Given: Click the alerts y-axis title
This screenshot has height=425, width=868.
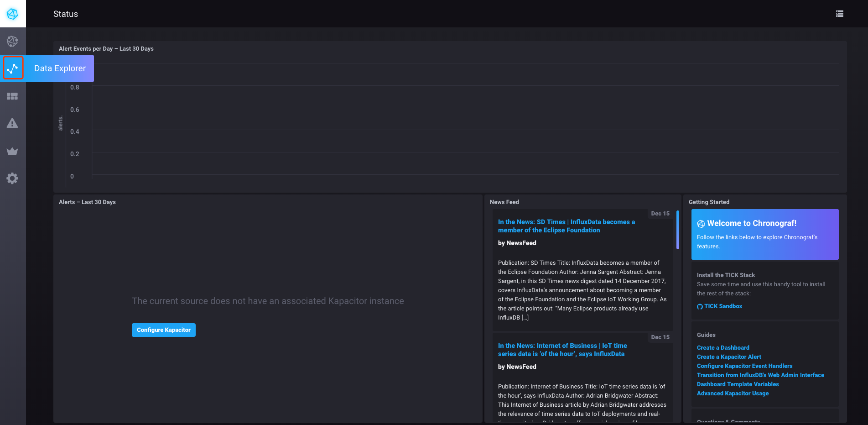Looking at the screenshot, I should click(x=61, y=123).
